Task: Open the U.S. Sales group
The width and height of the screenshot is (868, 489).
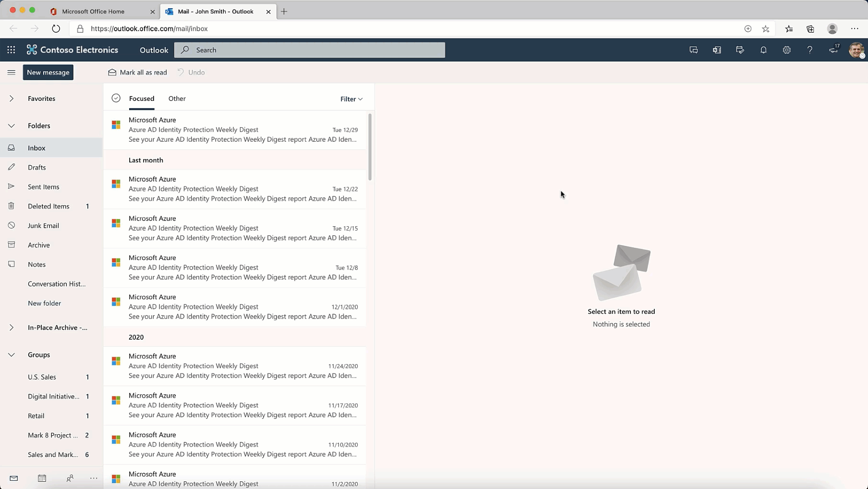Action: pyautogui.click(x=51, y=377)
